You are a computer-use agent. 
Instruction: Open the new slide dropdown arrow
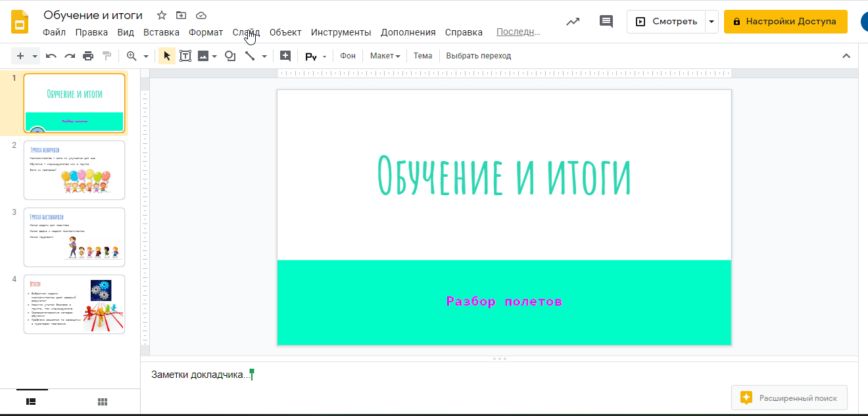tap(35, 57)
